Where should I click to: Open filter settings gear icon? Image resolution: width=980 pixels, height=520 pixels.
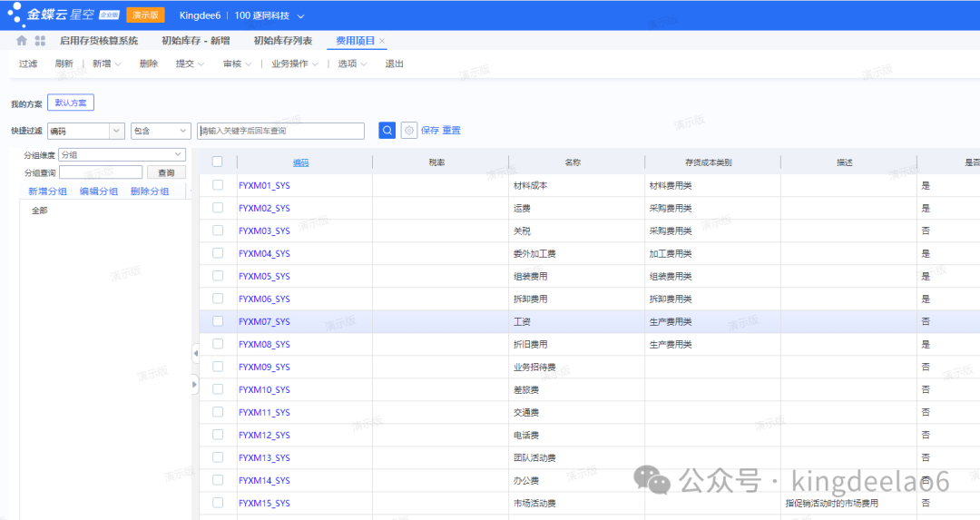[x=409, y=131]
